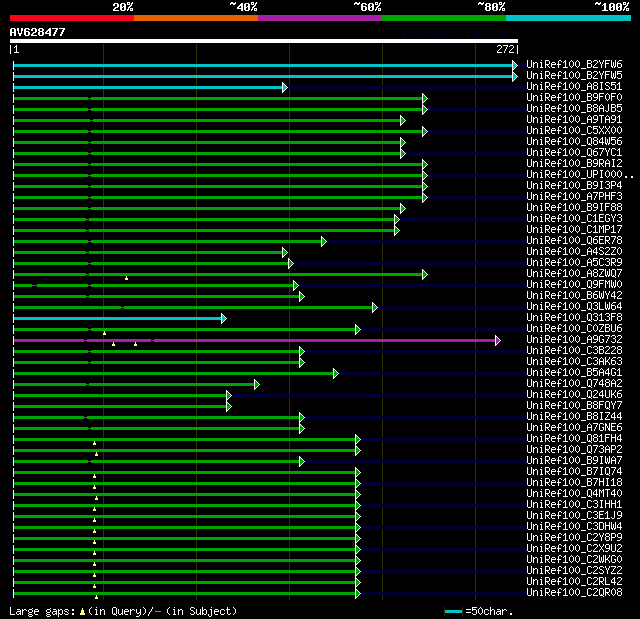Click the arrowhead ending the UniRef100_Q748A2 alignment
This screenshot has width=640, height=619.
point(256,384)
